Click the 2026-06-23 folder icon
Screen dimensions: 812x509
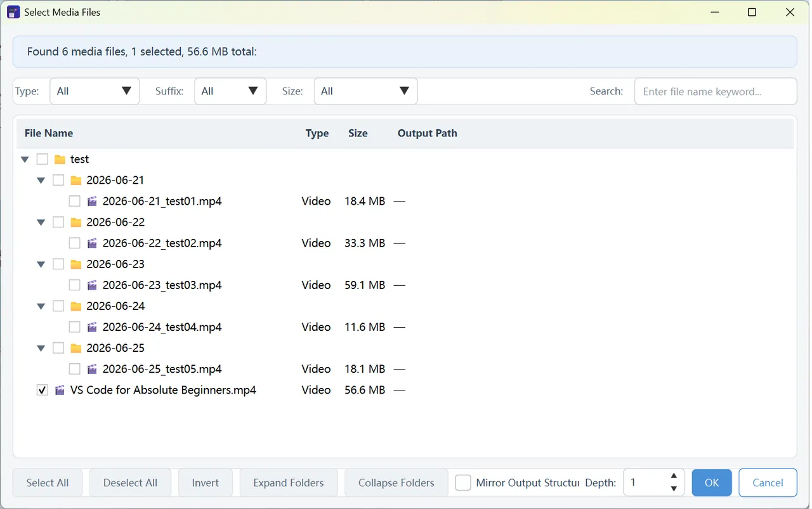click(76, 264)
